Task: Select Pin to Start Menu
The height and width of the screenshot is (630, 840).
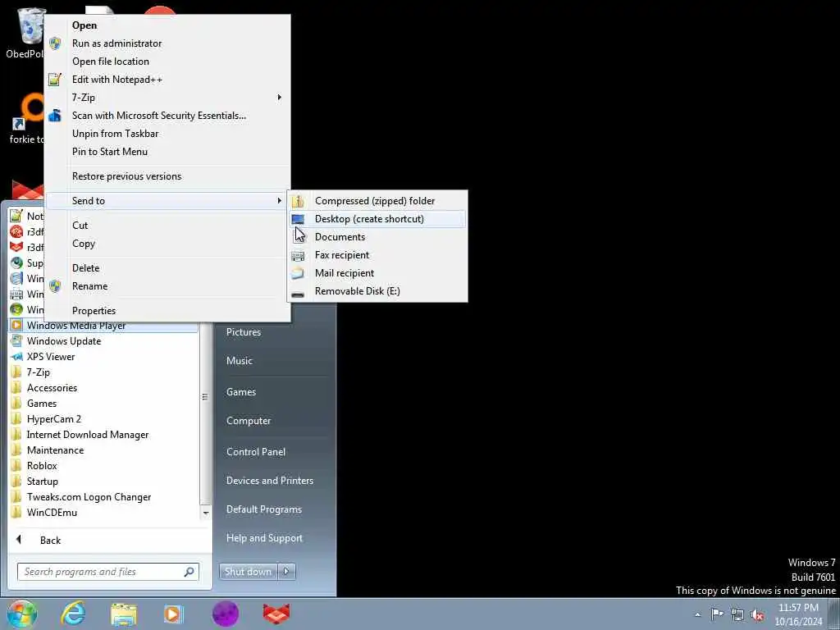Action: (167, 152)
